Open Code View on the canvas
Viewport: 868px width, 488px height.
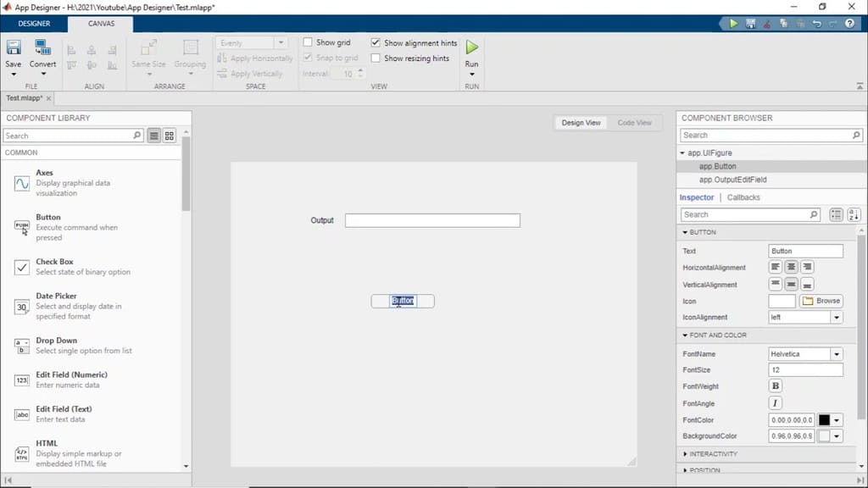pos(634,122)
